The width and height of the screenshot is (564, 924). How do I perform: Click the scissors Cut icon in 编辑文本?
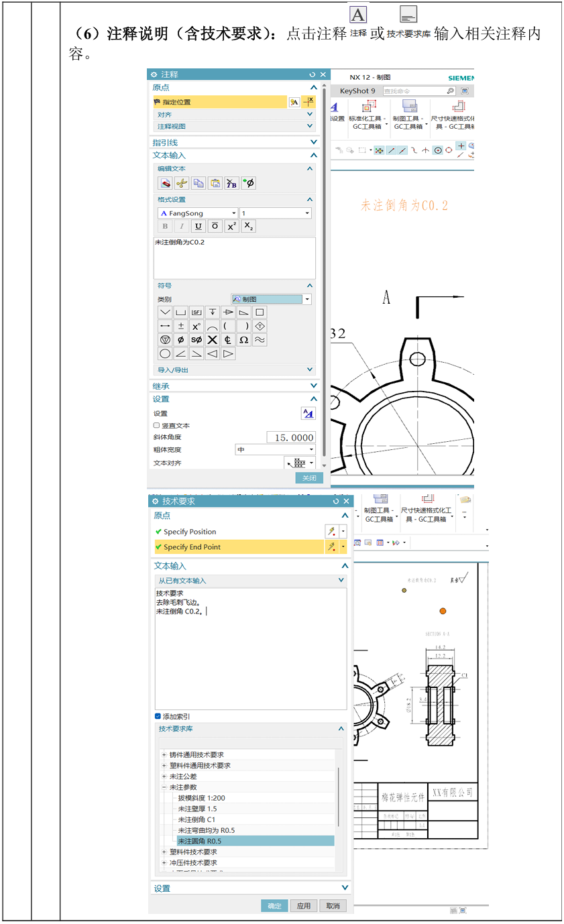[182, 183]
